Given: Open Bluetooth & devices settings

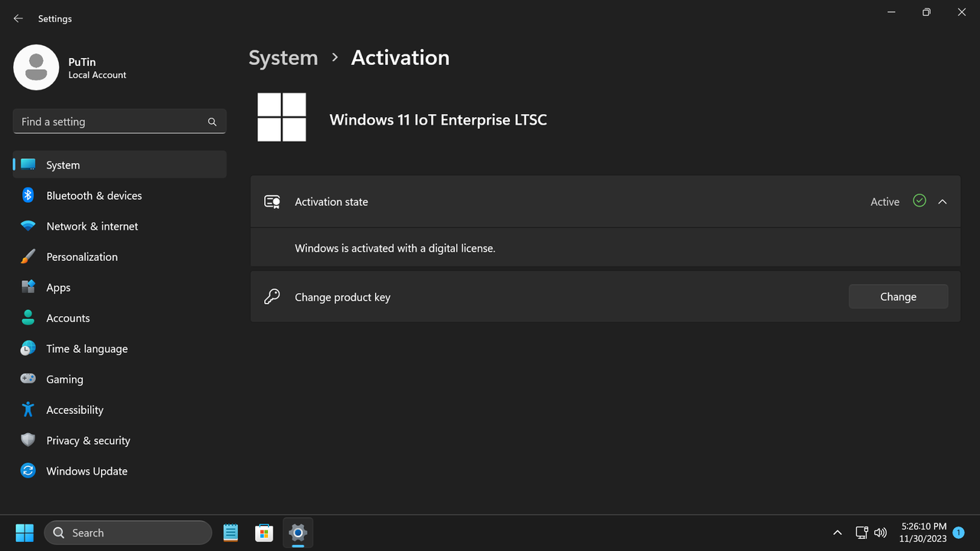Looking at the screenshot, I should pos(94,195).
